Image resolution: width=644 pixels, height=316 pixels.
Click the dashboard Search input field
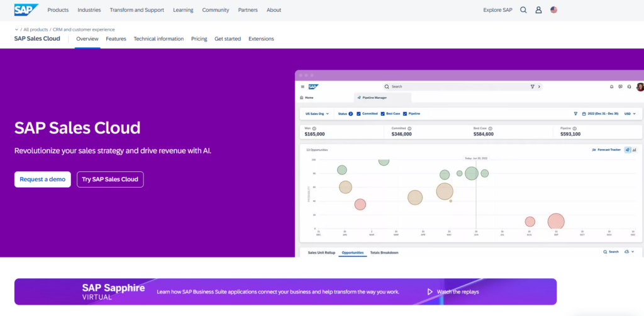pyautogui.click(x=464, y=87)
